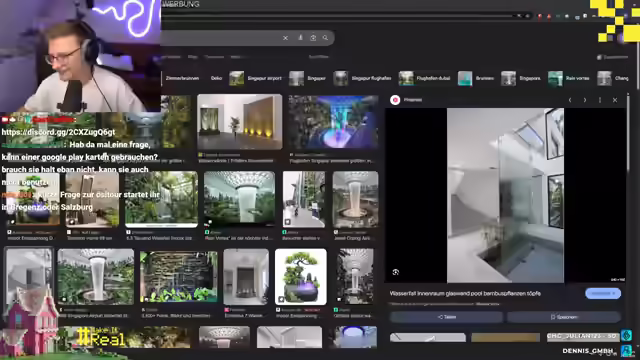
Task: Start voice search with the microphone icon
Action: tap(300, 38)
